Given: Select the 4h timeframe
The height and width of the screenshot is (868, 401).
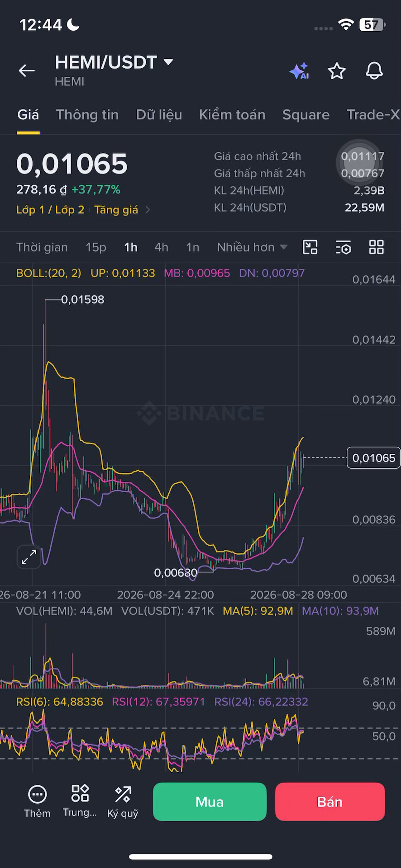Looking at the screenshot, I should [161, 247].
